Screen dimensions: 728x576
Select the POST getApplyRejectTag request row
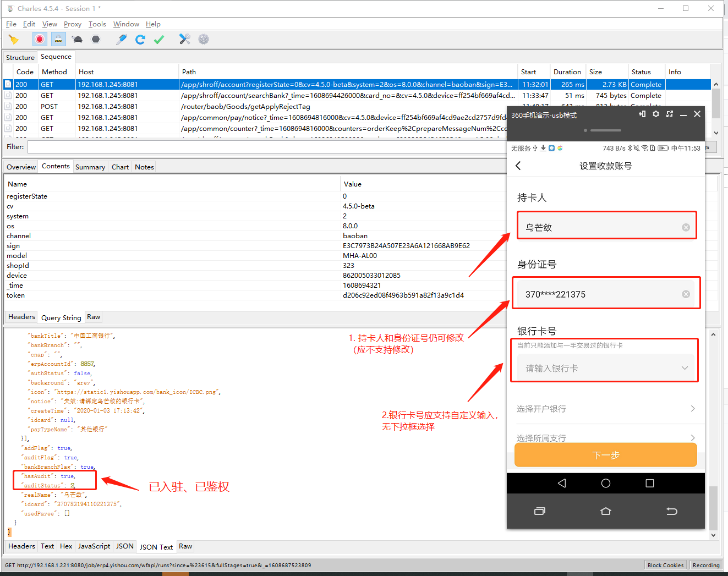click(255, 106)
